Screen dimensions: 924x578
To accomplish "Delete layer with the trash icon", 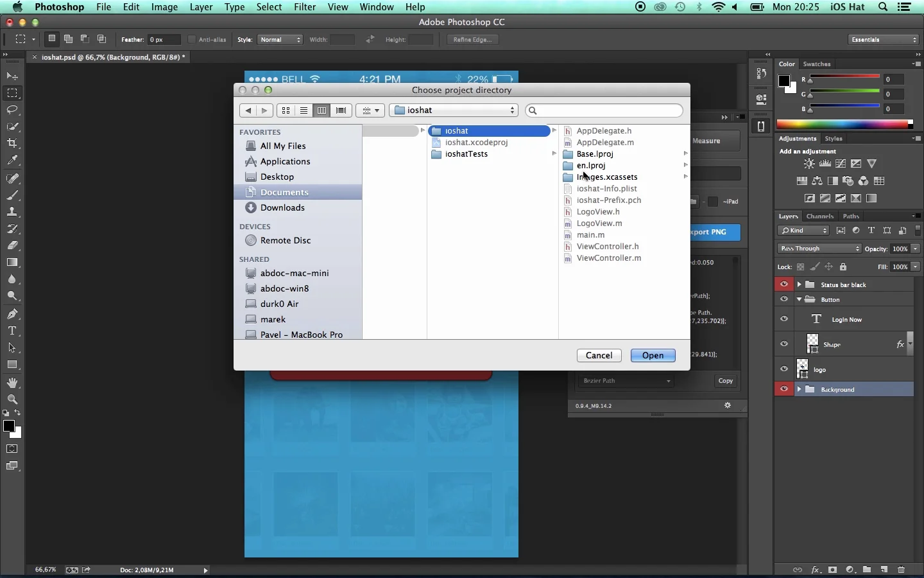I will pos(902,570).
